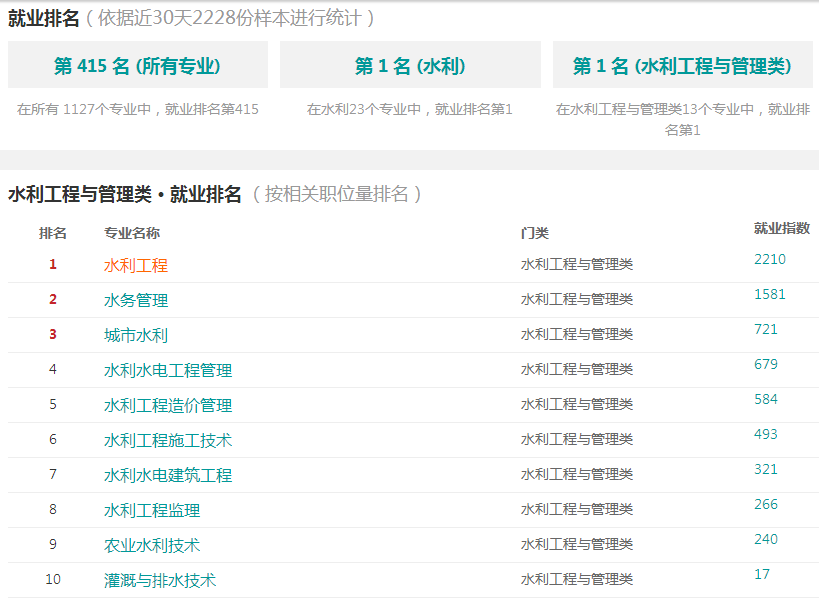Click the 排名 column header
The width and height of the screenshot is (819, 601).
(53, 233)
